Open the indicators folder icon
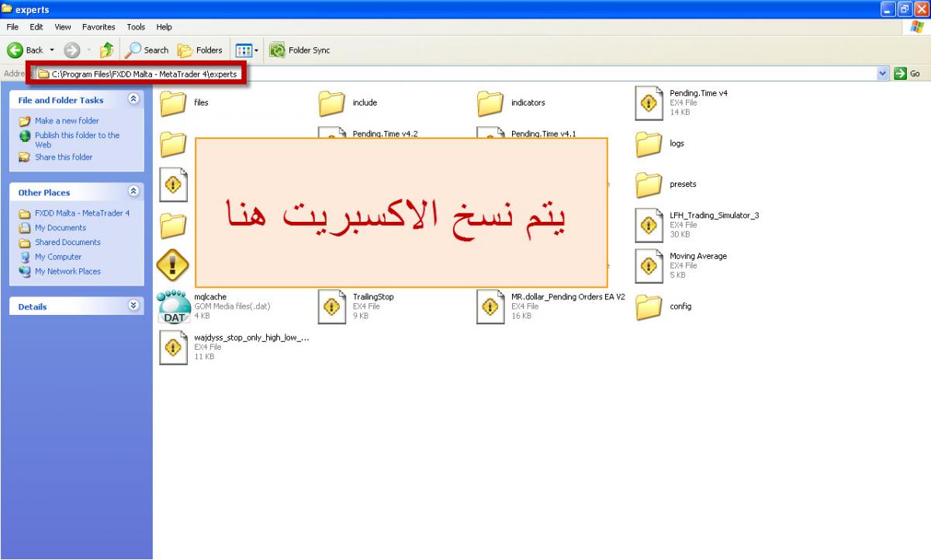The width and height of the screenshot is (931, 560). [x=490, y=103]
